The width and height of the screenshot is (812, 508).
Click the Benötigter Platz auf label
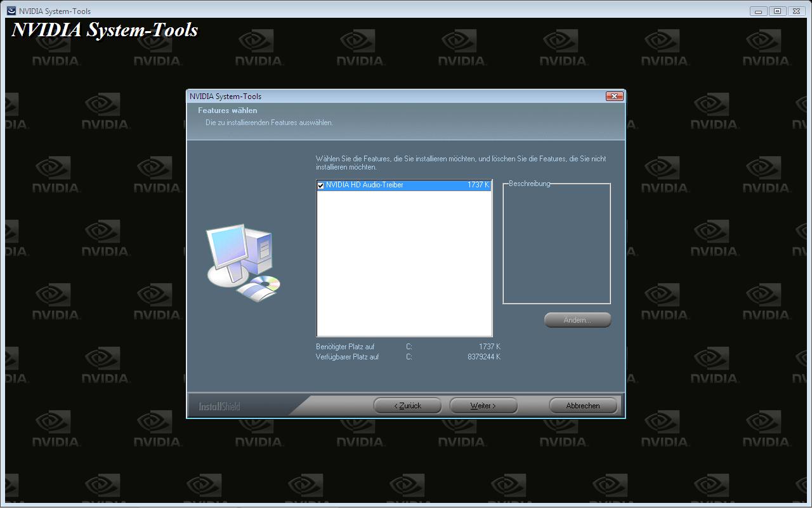point(345,347)
